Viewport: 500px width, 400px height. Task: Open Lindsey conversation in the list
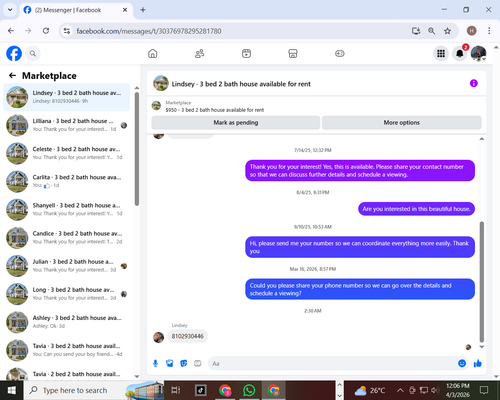(67, 97)
